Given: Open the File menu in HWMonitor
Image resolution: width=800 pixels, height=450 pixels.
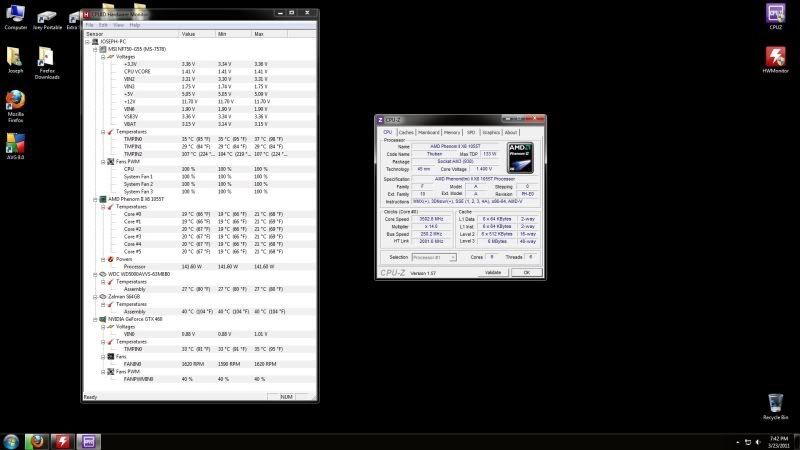Looking at the screenshot, I should click(x=90, y=24).
